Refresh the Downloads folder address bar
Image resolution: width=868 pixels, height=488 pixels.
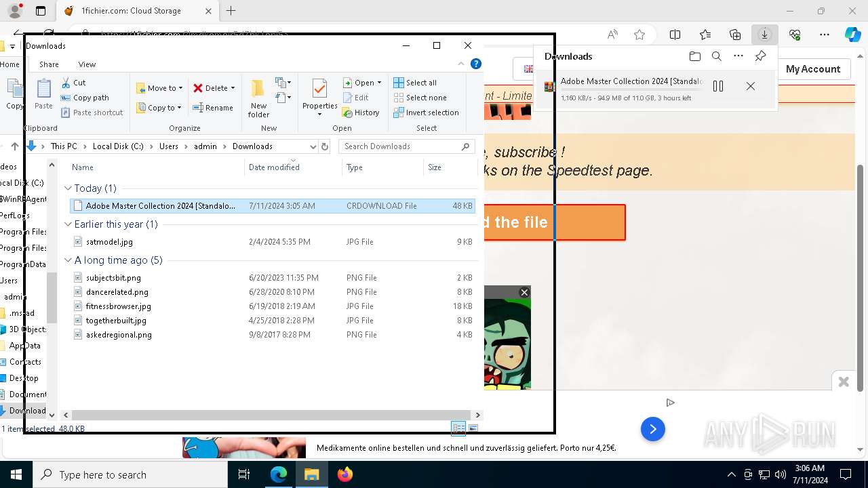point(325,146)
